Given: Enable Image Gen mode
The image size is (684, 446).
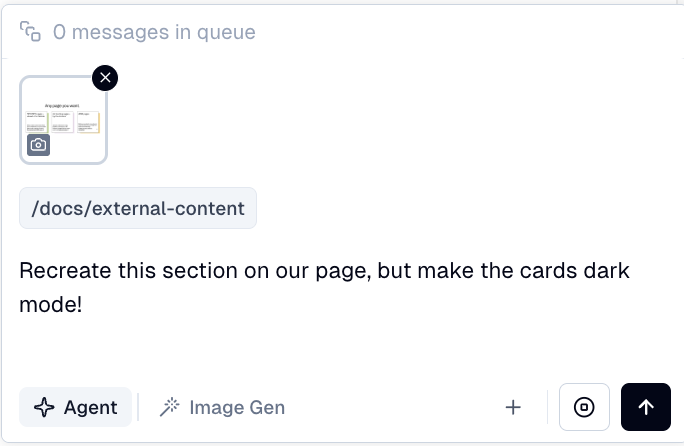Looking at the screenshot, I should [x=222, y=407].
